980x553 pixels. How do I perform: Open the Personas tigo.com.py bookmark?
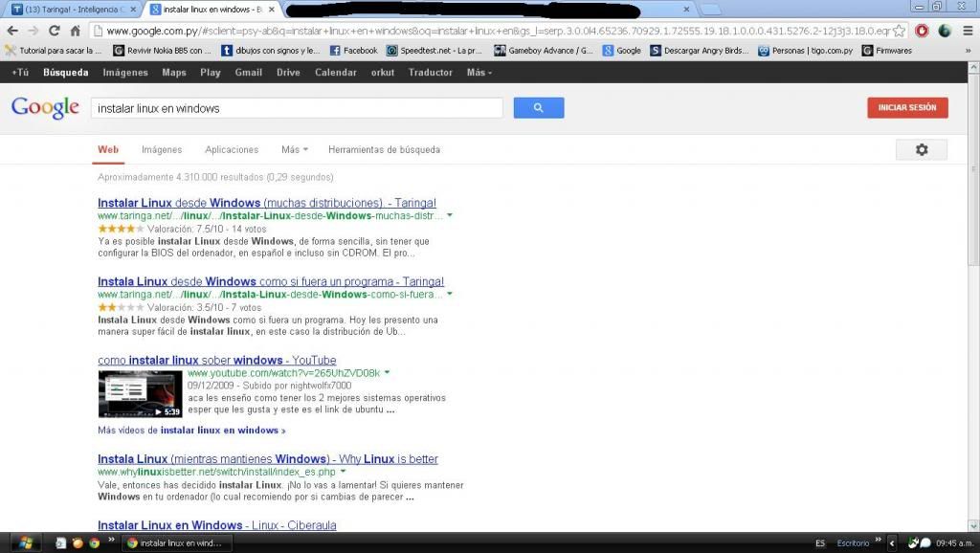click(806, 51)
